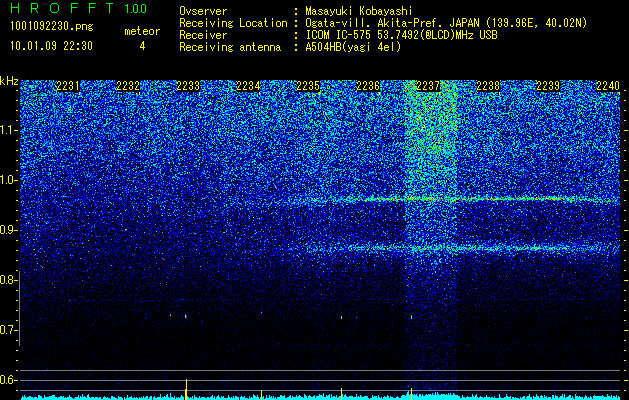Click the version number 1.0.0
This screenshot has width=629, height=400.
coord(136,8)
